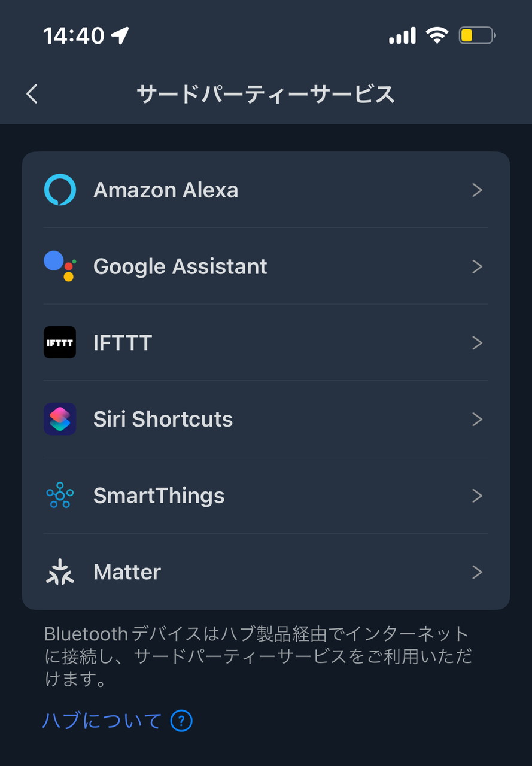
Task: Expand Amazon Alexa using its chevron
Action: pyautogui.click(x=477, y=190)
